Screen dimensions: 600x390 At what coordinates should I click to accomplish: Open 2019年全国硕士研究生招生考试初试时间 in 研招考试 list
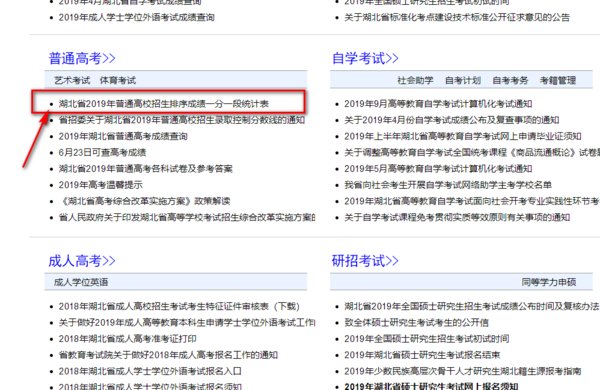(427, 339)
